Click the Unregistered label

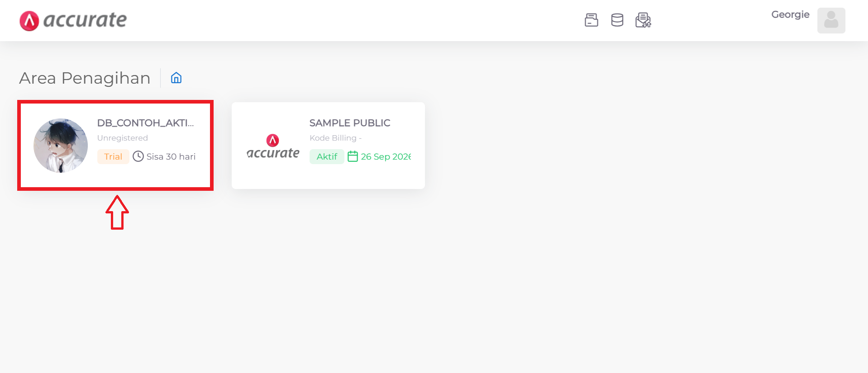(122, 138)
